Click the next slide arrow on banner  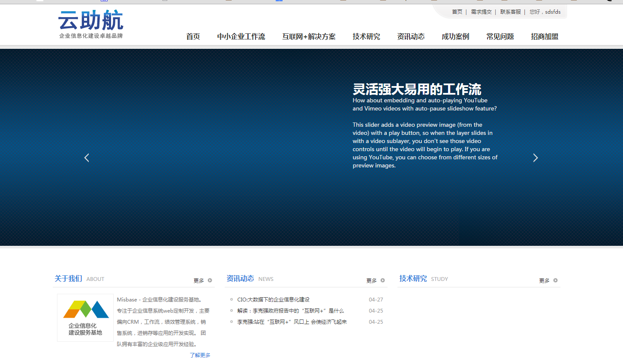[535, 158]
